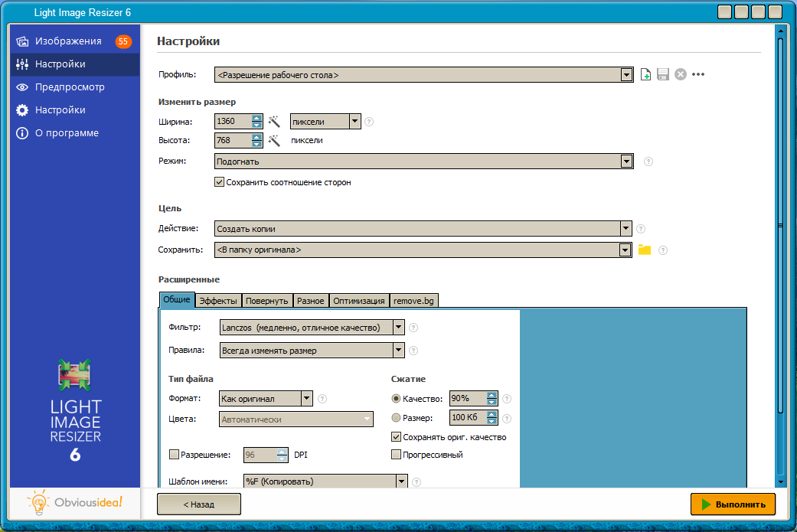Screen dimensions: 797x532
Task: Click the magic wand icon next to Высота
Action: click(x=274, y=140)
